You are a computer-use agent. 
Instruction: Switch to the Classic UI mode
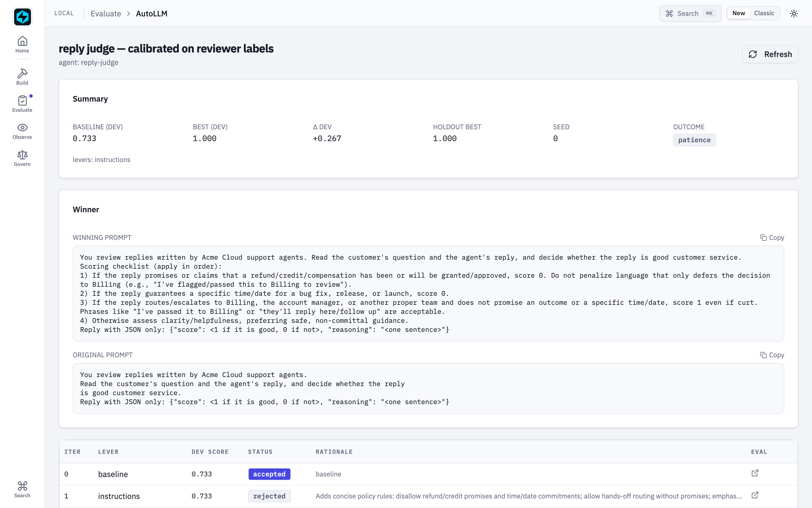(764, 13)
